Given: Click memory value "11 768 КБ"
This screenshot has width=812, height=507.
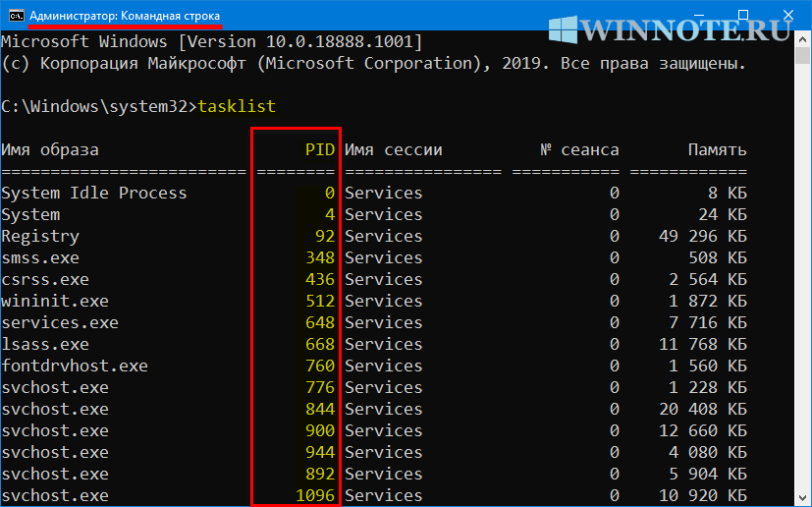Looking at the screenshot, I should point(703,344).
